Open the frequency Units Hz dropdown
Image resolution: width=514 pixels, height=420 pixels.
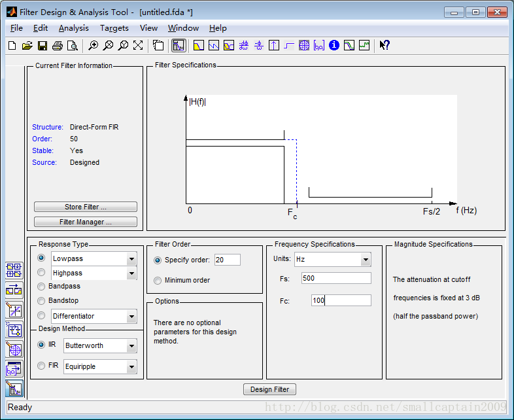(366, 260)
